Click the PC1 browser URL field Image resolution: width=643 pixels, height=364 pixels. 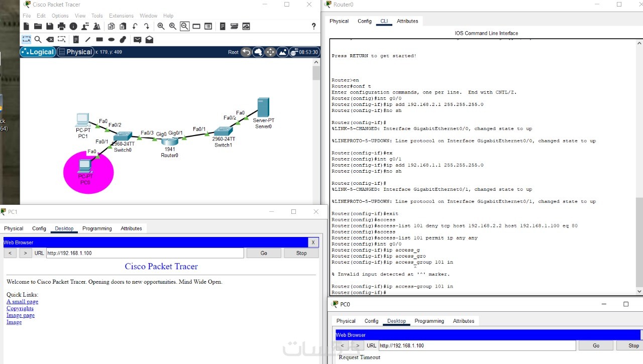[145, 253]
